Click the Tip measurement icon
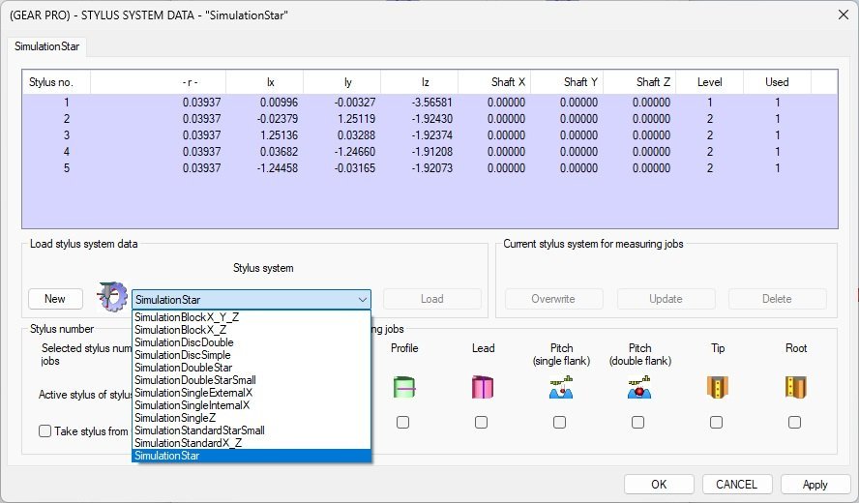 tap(716, 388)
